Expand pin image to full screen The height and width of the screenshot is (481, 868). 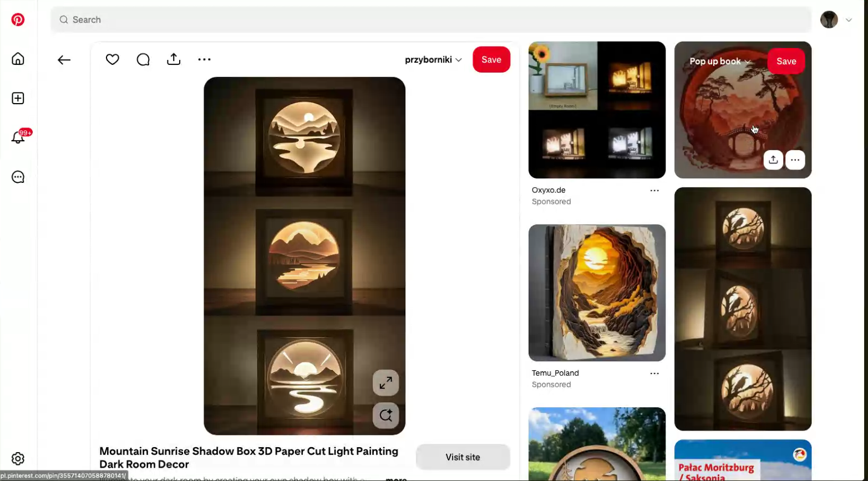tap(385, 382)
